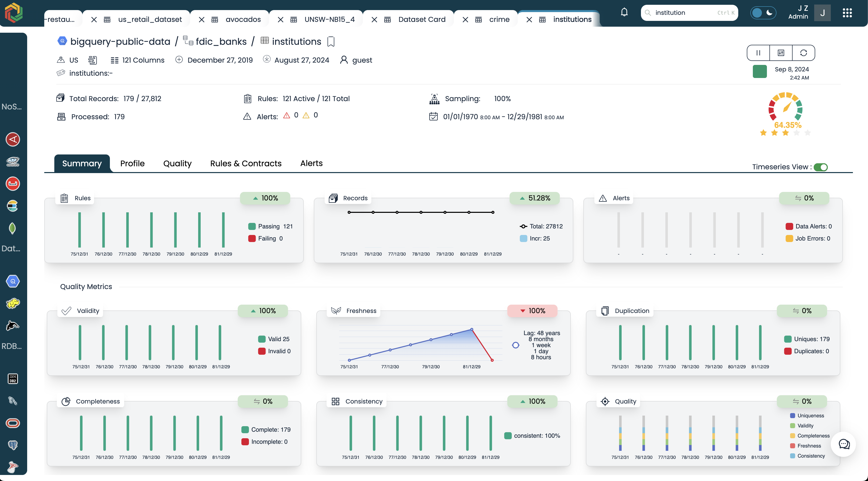Click the refresh icon button
The height and width of the screenshot is (481, 868).
[803, 53]
